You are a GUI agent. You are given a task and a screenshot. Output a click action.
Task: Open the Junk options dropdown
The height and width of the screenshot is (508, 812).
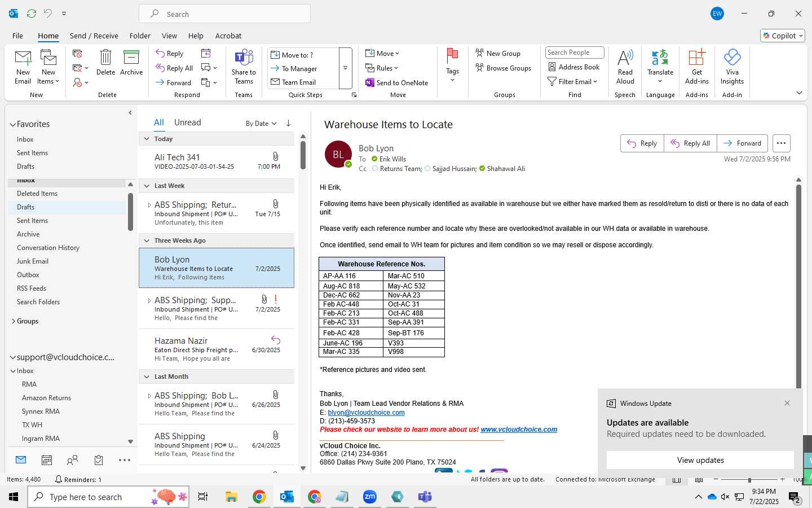[x=81, y=83]
